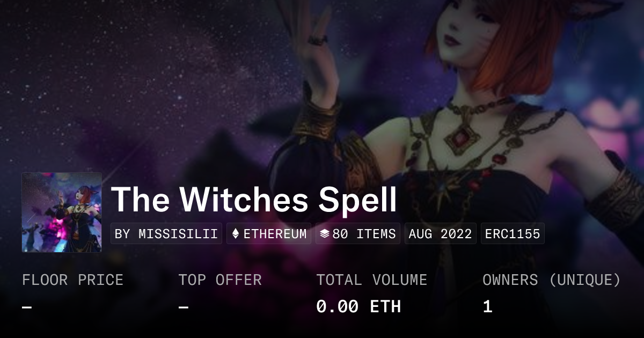Click the FLOOR PRICE label
This screenshot has height=338, width=644.
(73, 280)
